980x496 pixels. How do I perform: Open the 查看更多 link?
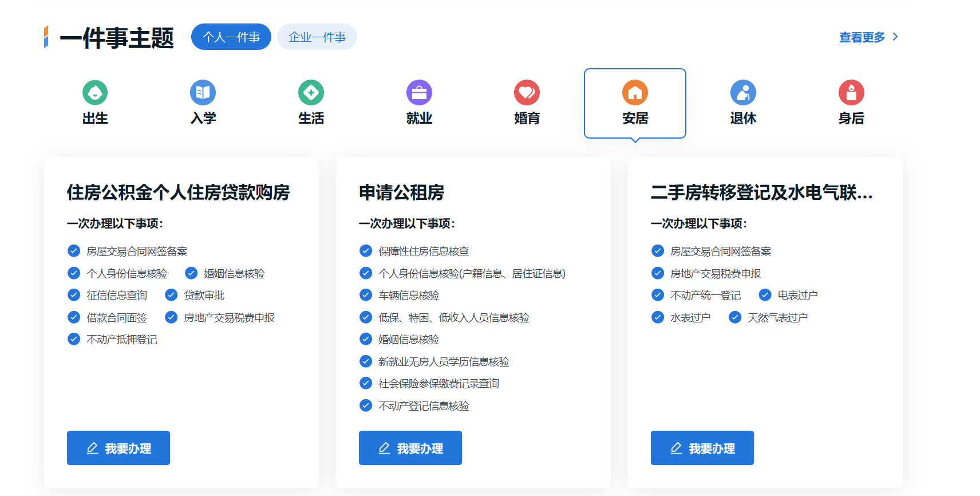pyautogui.click(x=862, y=37)
